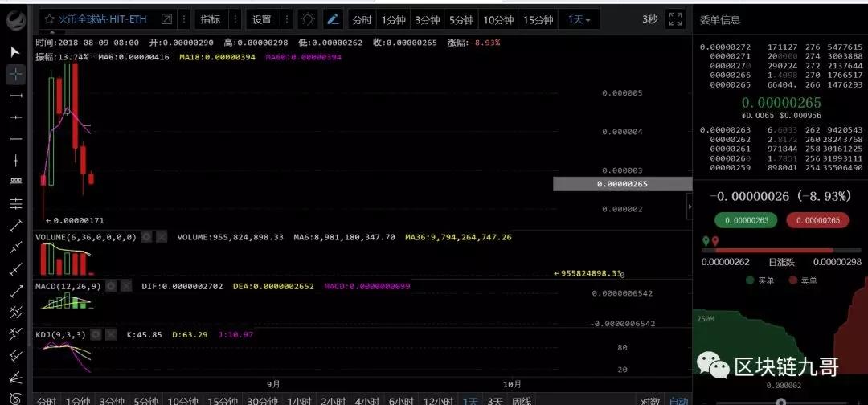
Task: Select the 0.00000272 sell order row
Action: pos(781,47)
